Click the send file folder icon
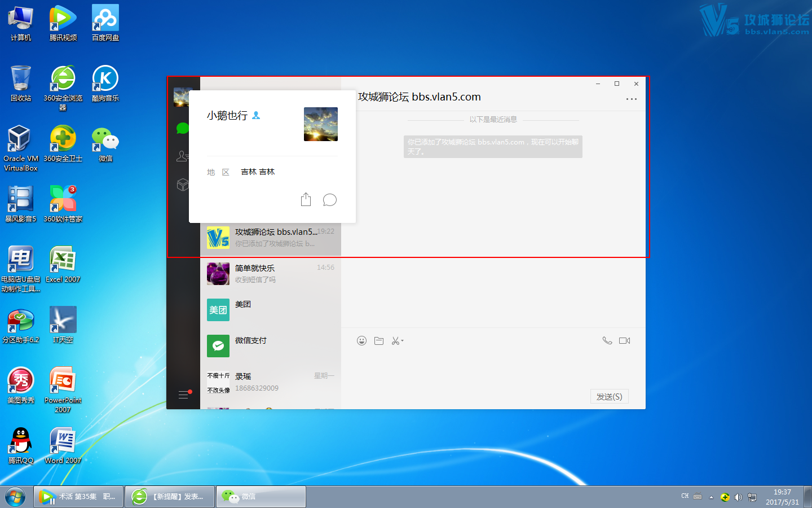 [x=379, y=341]
